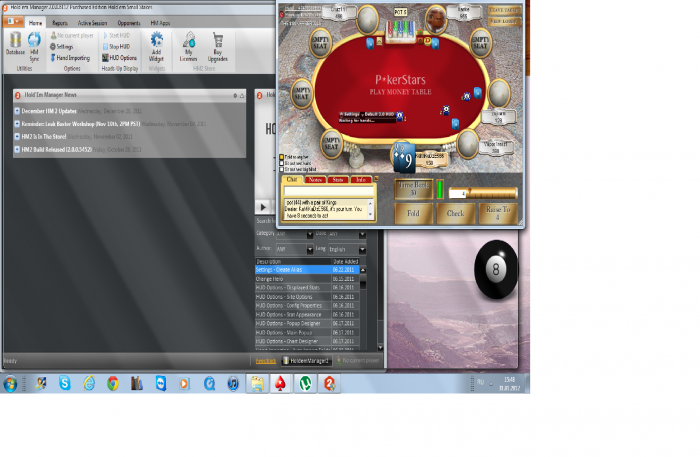Switch to Hold'em Manager 2 taskbar icon
The height and width of the screenshot is (457, 700).
329,383
